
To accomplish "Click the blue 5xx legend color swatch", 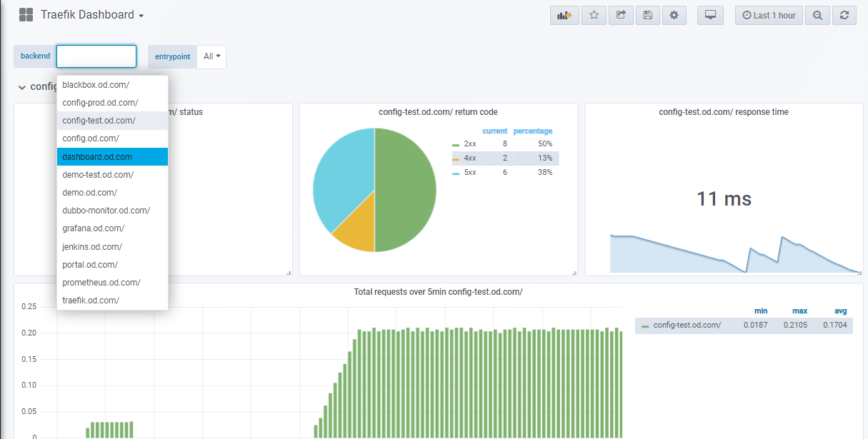I will (456, 173).
